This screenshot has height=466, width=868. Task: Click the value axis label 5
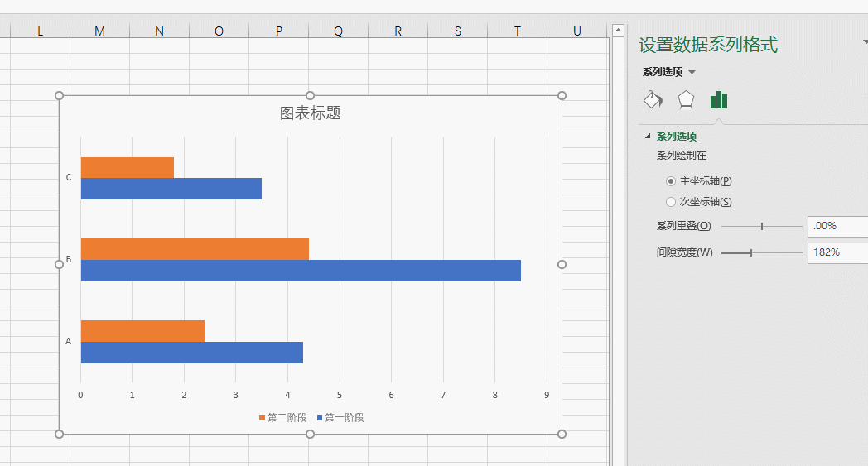[340, 395]
